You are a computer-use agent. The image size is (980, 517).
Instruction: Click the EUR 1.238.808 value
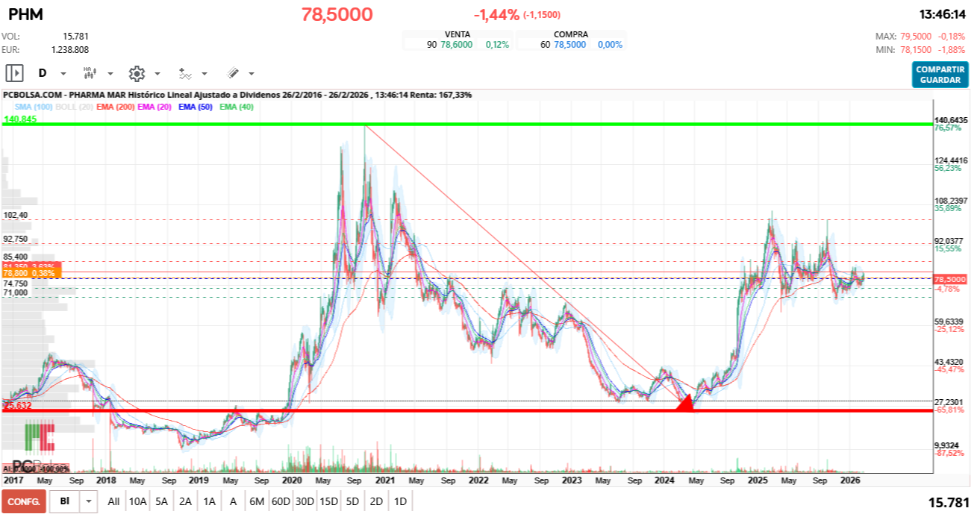pos(70,49)
